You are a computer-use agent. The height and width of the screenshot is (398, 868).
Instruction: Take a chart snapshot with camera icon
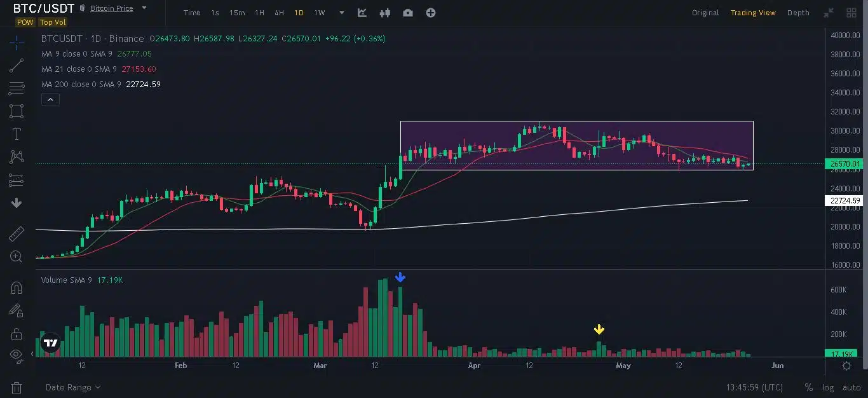[x=407, y=13]
